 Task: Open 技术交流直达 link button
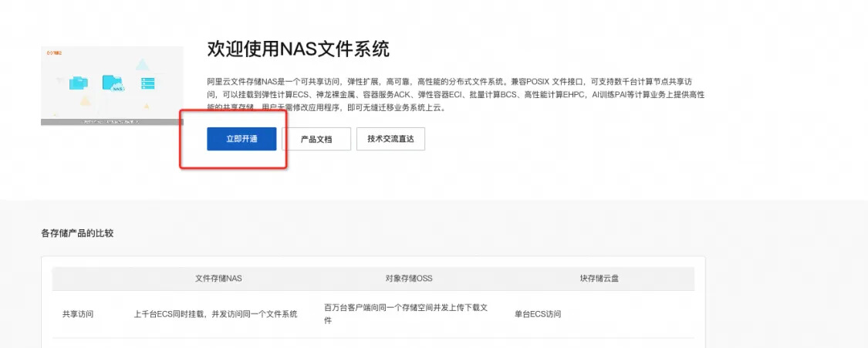[390, 139]
